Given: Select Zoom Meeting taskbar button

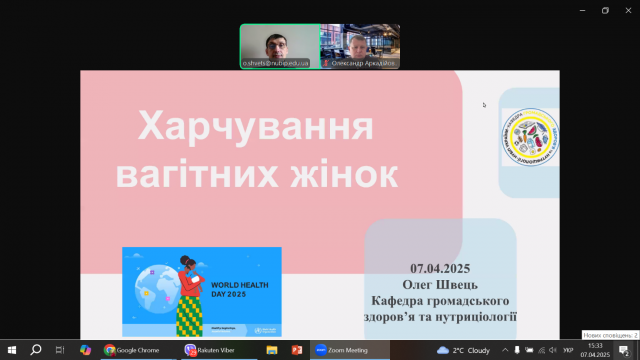Looking at the screenshot, I should tap(350, 350).
